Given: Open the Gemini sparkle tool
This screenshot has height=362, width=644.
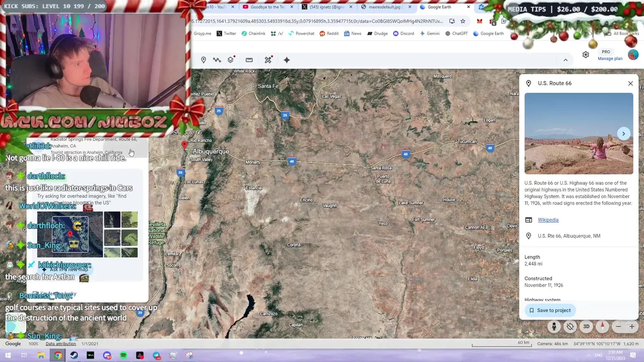Looking at the screenshot, I should tap(287, 60).
